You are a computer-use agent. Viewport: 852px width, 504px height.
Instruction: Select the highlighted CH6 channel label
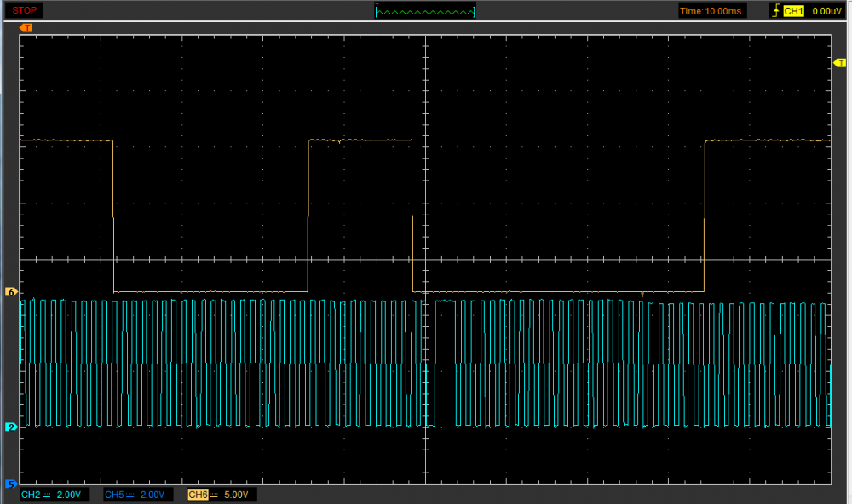click(197, 495)
